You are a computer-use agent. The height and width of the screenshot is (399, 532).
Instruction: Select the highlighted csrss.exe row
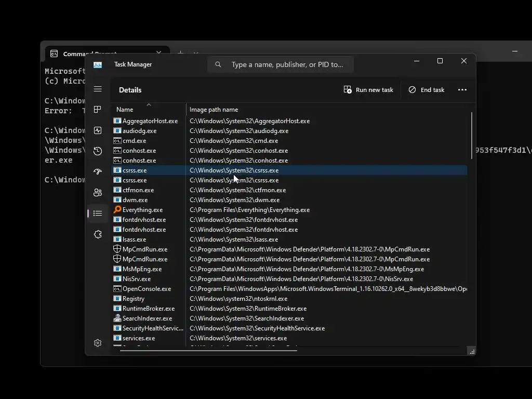[289, 170]
